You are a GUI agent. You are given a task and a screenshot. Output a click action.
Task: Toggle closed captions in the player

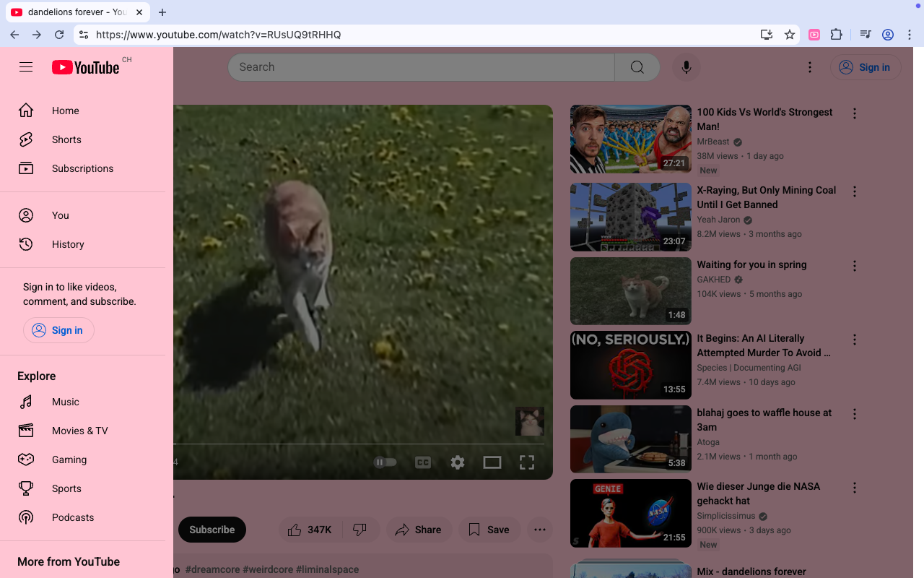pyautogui.click(x=423, y=462)
